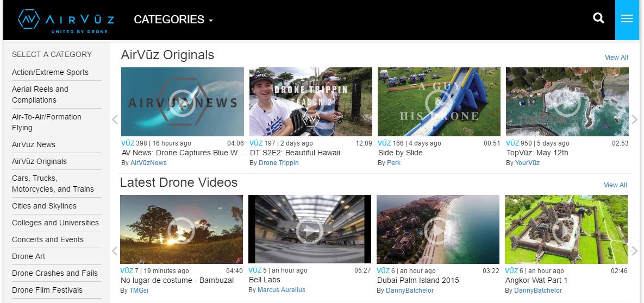Image resolution: width=644 pixels, height=303 pixels.
Task: Visit TMGsi author profile
Action: tap(139, 291)
